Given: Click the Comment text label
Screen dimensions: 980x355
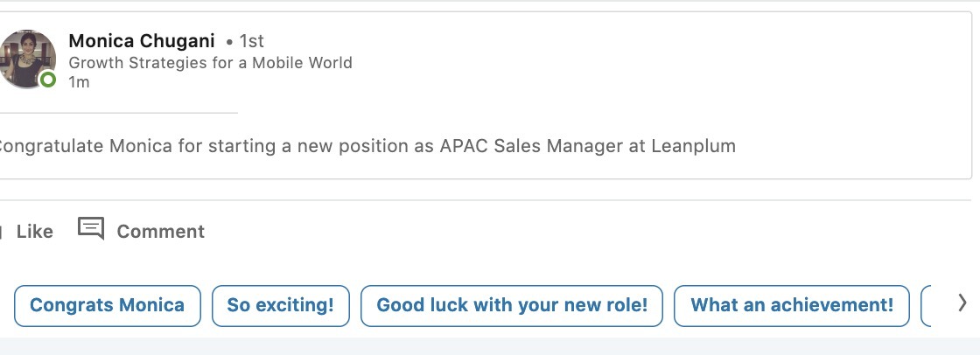Looking at the screenshot, I should tap(160, 232).
